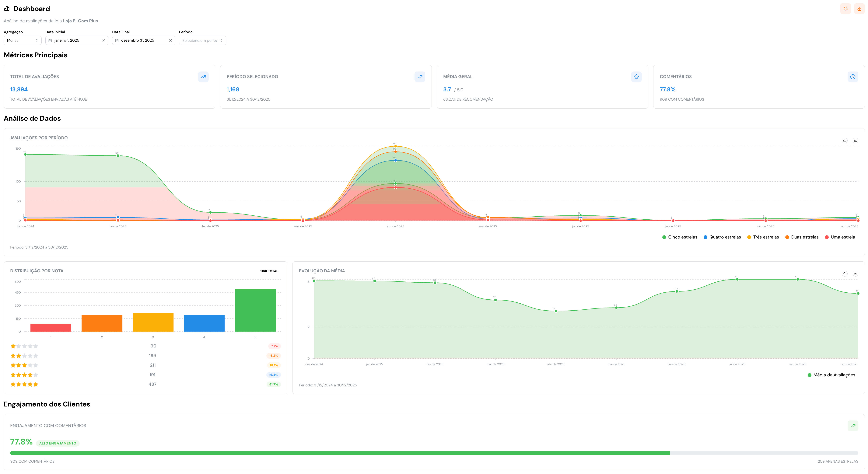The height and width of the screenshot is (474, 868).
Task: Open the Agregação Mensal dropdown
Action: pos(22,40)
